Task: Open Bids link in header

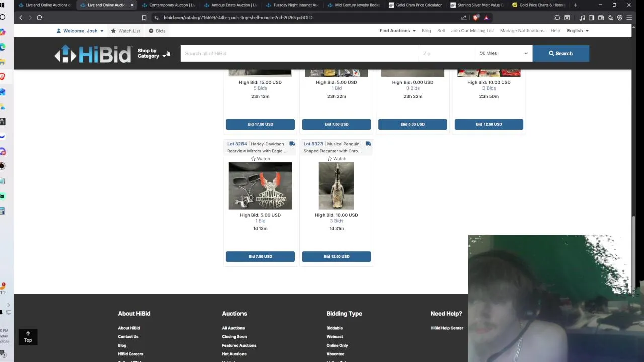Action: [x=157, y=31]
